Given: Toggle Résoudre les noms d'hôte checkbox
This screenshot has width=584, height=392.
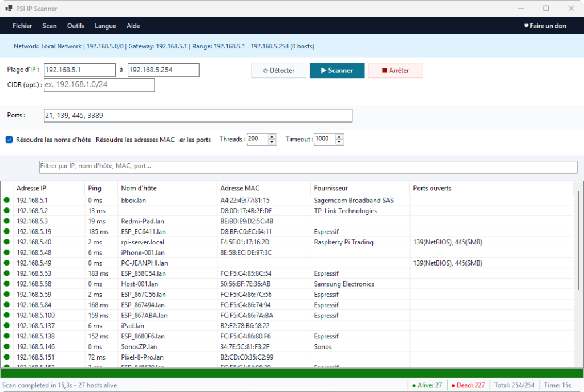Looking at the screenshot, I should click(x=9, y=140).
